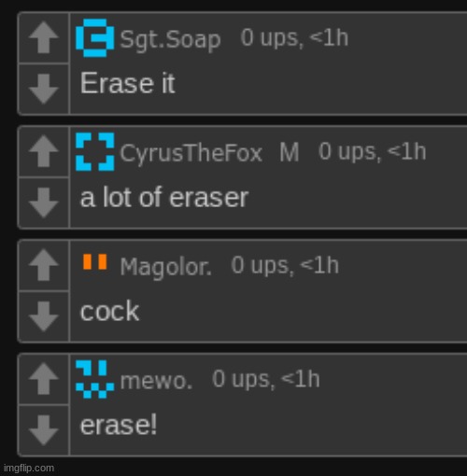
Task: Upvote CyrusTheFox's "a lot of eraser" comment
Action: pos(44,151)
